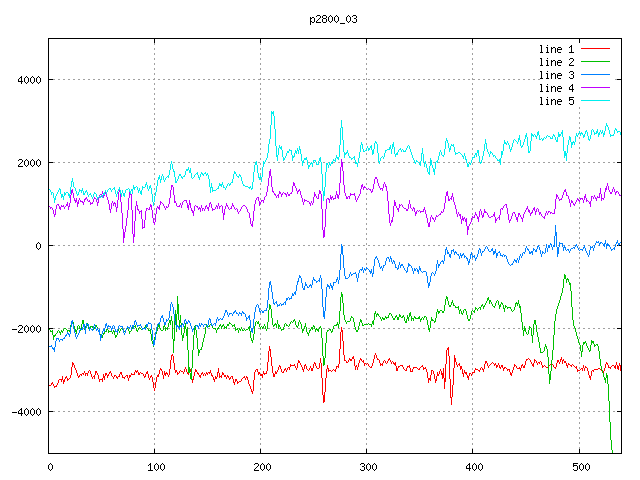This screenshot has height=480, width=640.
Task: Click the blue line sample beside 'line 3'
Action: (595, 75)
